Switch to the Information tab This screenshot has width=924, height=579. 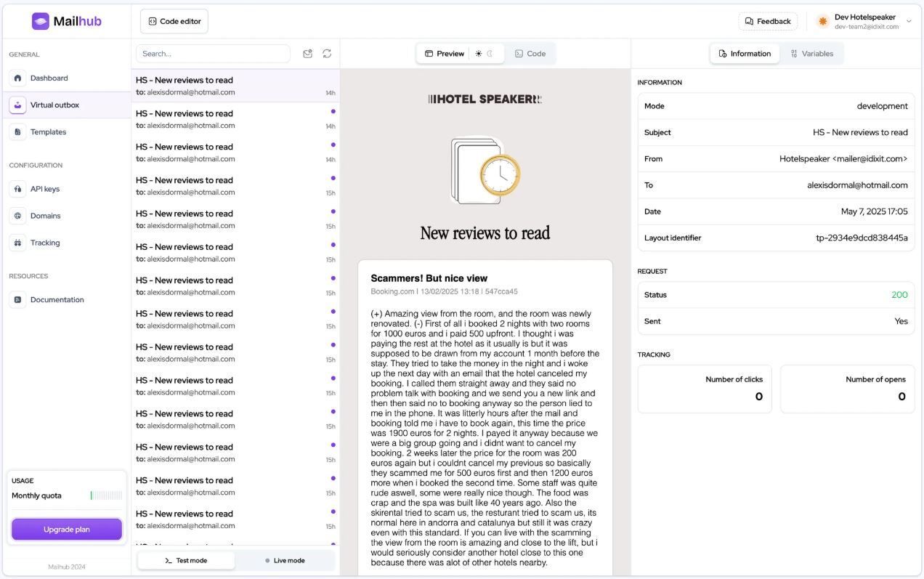[745, 54]
